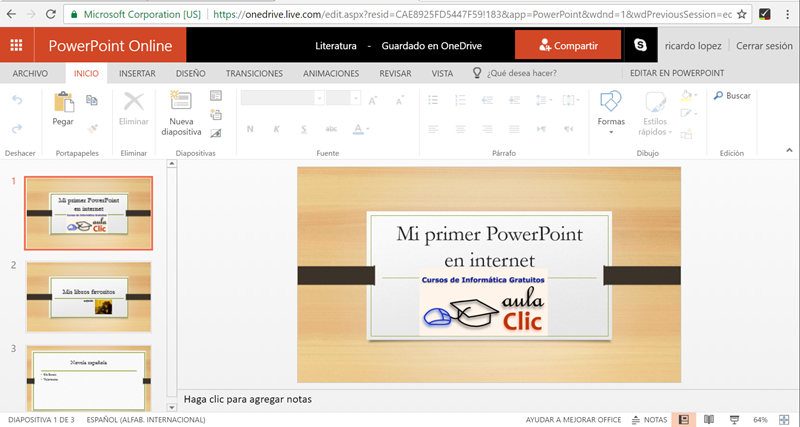The image size is (800, 427).
Task: Open the shape outline dropdown arrow
Action: point(696,114)
